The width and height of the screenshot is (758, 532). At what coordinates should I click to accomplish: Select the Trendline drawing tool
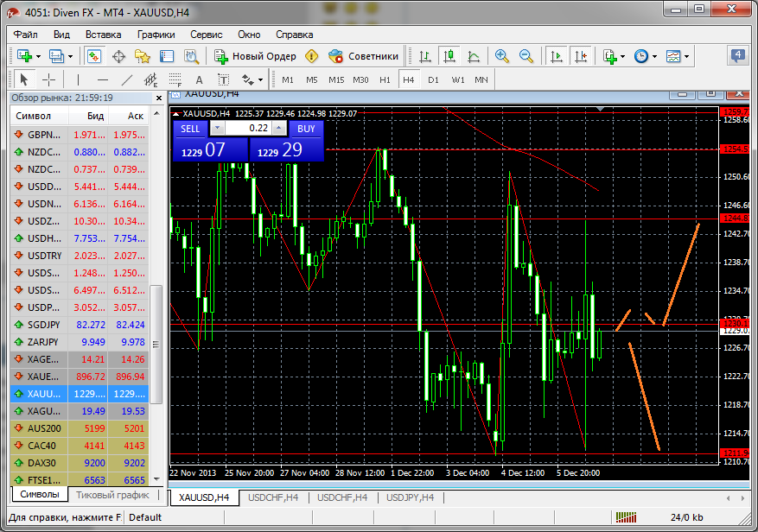tap(127, 79)
